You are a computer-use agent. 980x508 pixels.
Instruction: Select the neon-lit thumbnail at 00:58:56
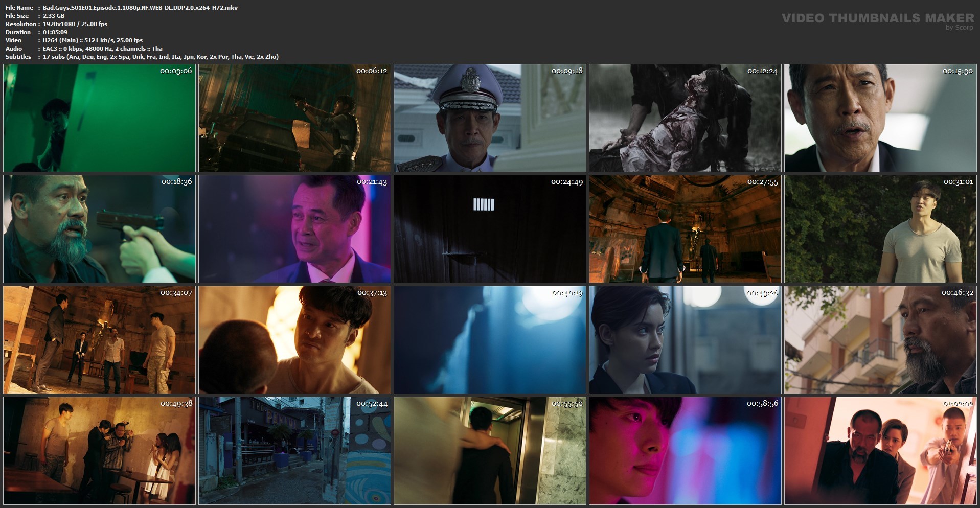click(685, 451)
